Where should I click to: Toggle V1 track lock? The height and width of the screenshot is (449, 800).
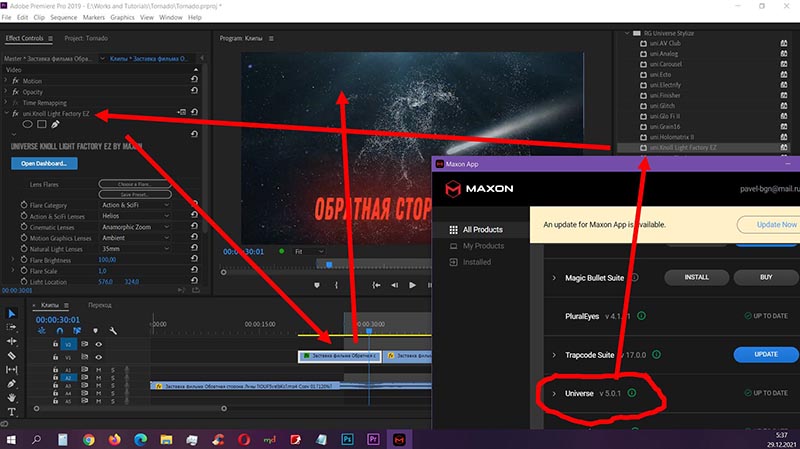[56, 357]
